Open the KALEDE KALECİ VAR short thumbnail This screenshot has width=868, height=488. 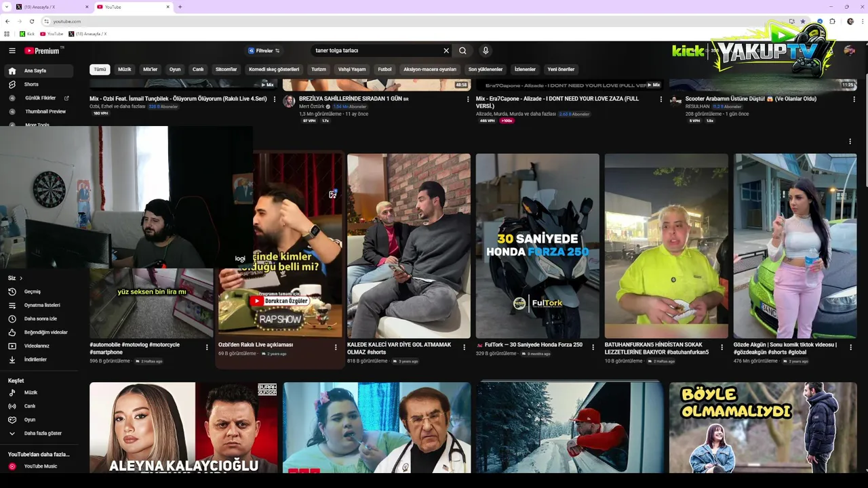click(x=409, y=245)
